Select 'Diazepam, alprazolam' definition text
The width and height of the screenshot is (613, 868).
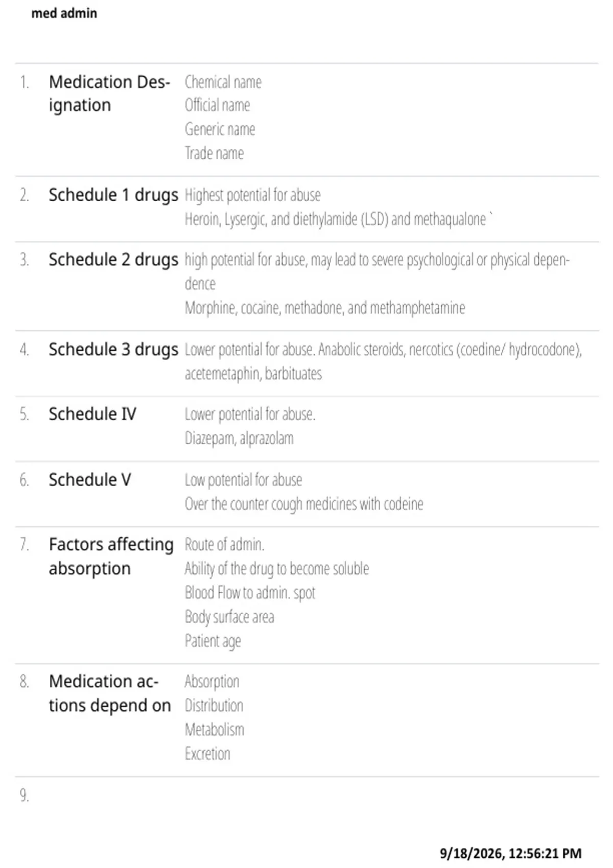click(239, 439)
